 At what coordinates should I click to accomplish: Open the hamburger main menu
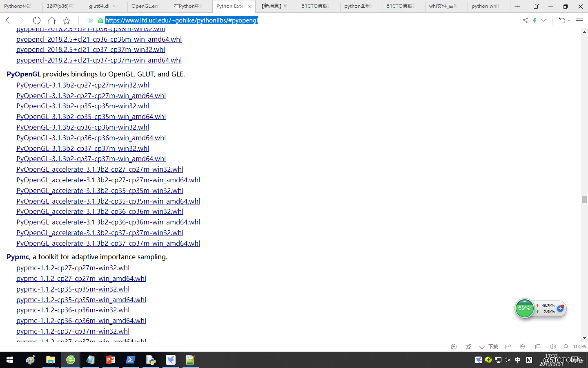tap(579, 20)
